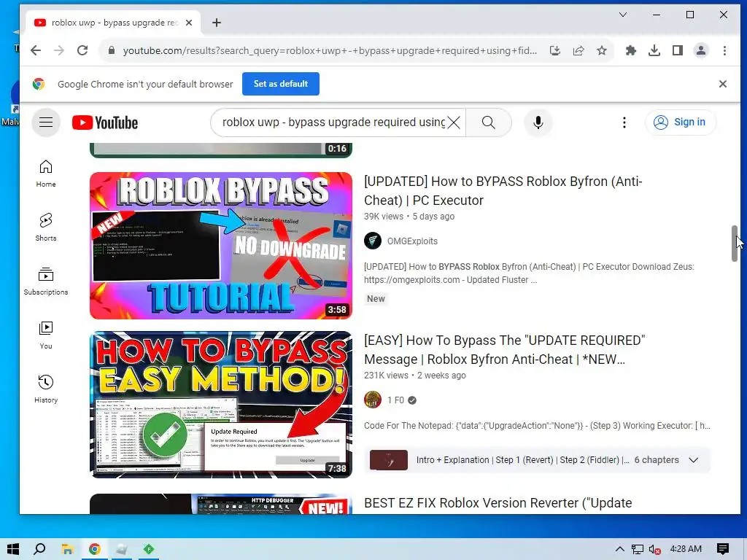The height and width of the screenshot is (560, 747).
Task: Expand the 6 chapters chevron
Action: coord(694,460)
